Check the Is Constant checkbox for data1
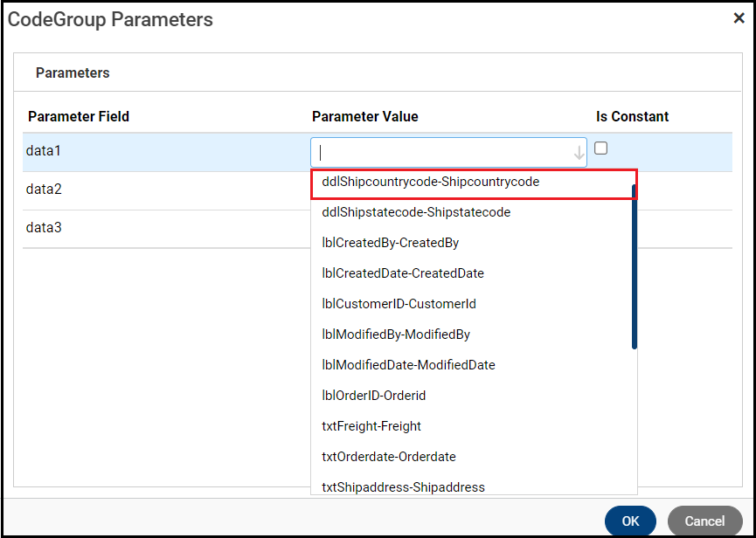 pyautogui.click(x=601, y=148)
